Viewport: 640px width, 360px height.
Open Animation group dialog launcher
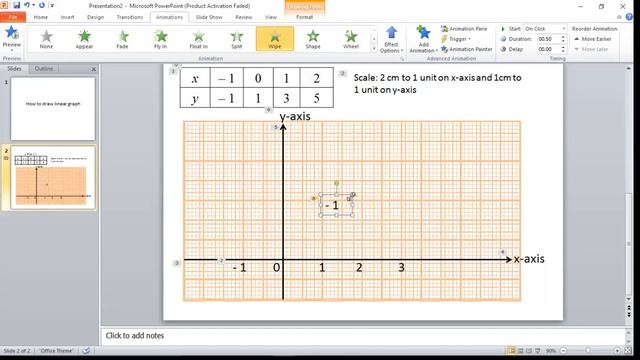402,59
